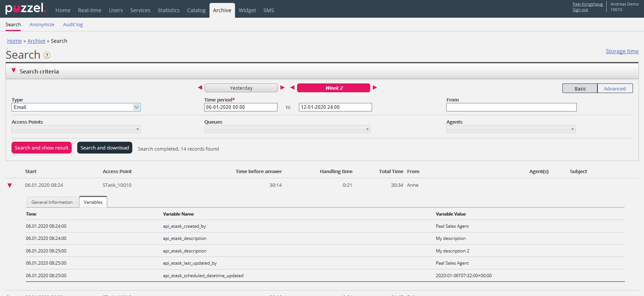Go to next day with right arrow
This screenshot has width=644, height=296.
pos(283,87)
